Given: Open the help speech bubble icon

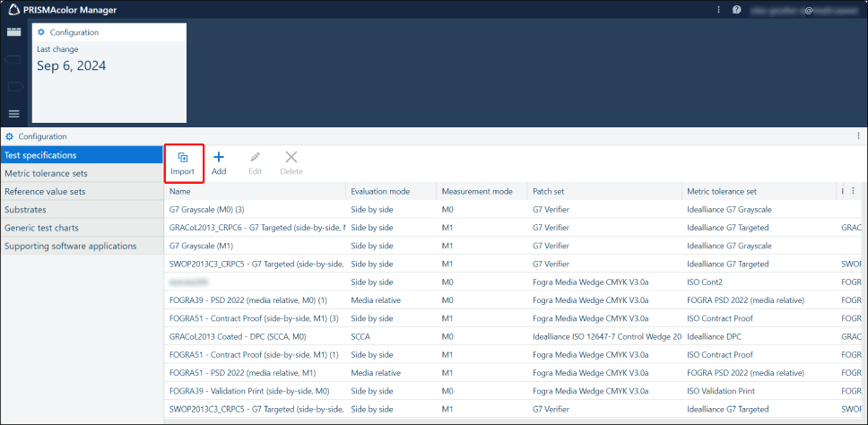Looking at the screenshot, I should [736, 10].
